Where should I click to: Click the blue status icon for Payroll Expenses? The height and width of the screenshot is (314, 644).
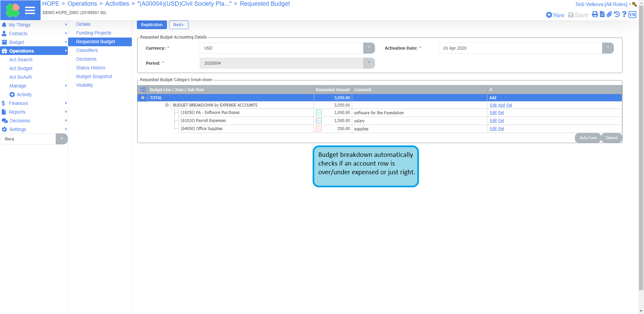click(x=319, y=121)
